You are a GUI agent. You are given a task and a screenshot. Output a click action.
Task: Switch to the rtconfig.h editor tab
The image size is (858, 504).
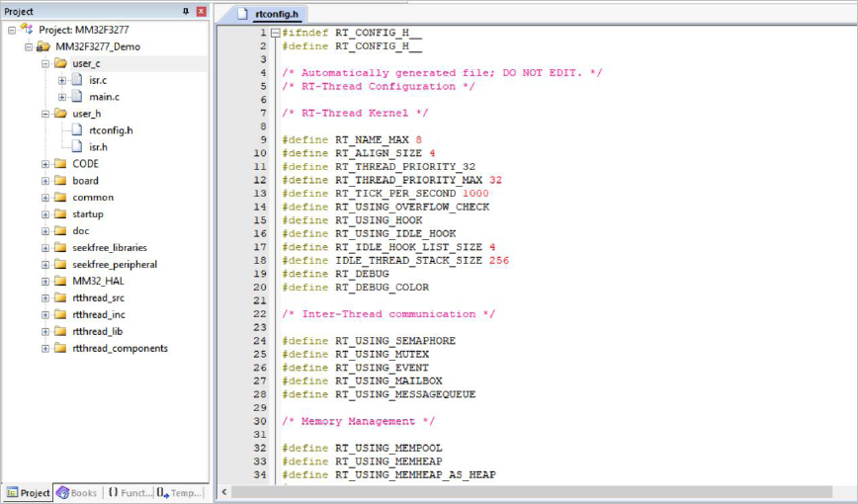click(x=269, y=14)
